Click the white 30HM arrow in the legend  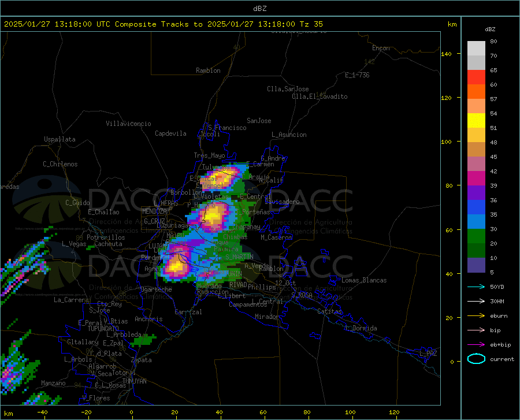476,302
